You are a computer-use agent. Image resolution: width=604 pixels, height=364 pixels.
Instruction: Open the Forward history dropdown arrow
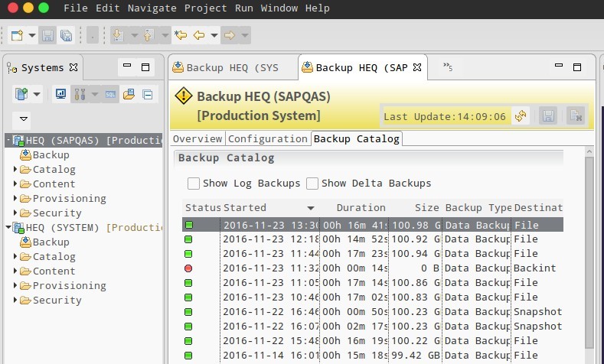[245, 35]
